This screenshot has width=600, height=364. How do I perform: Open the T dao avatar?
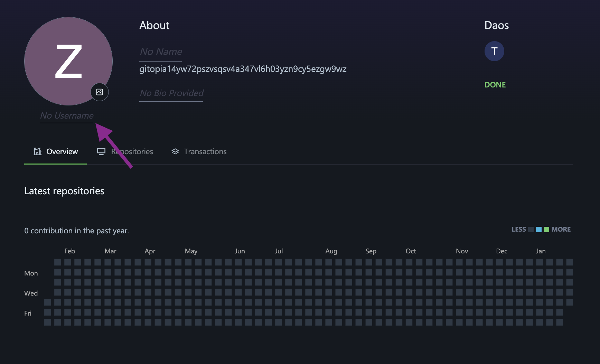[x=494, y=51]
